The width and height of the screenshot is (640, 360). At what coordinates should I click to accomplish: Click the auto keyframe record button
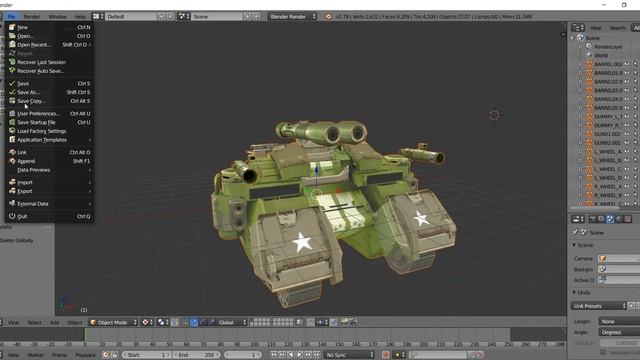[385, 355]
